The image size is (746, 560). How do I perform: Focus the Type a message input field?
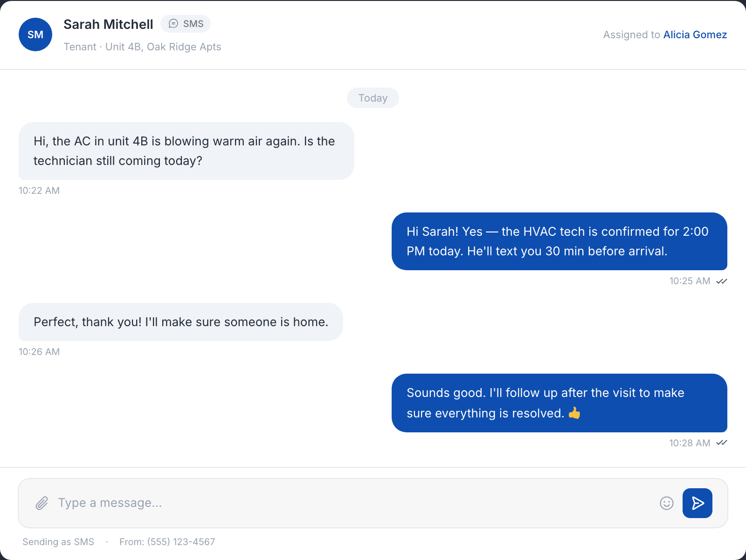tap(354, 503)
